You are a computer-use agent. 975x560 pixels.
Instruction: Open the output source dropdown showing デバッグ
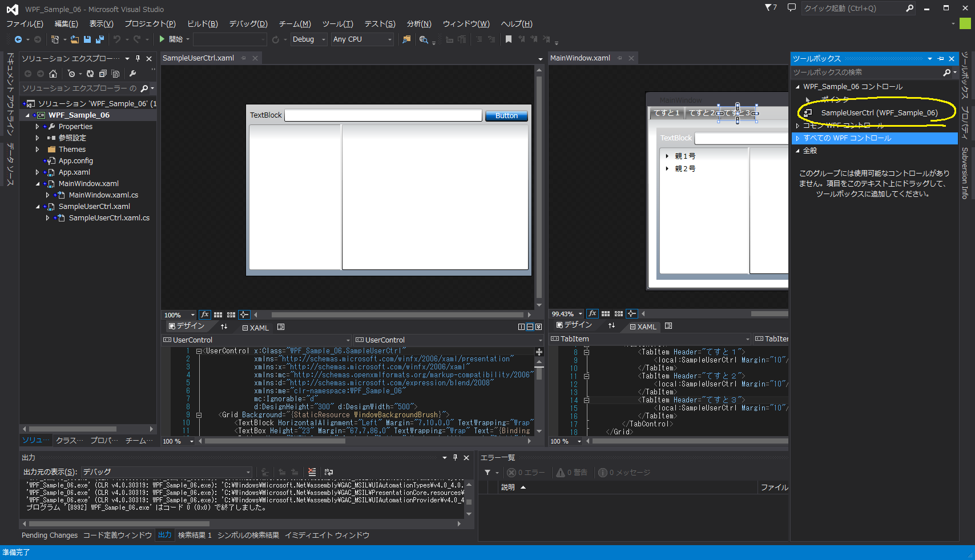166,472
